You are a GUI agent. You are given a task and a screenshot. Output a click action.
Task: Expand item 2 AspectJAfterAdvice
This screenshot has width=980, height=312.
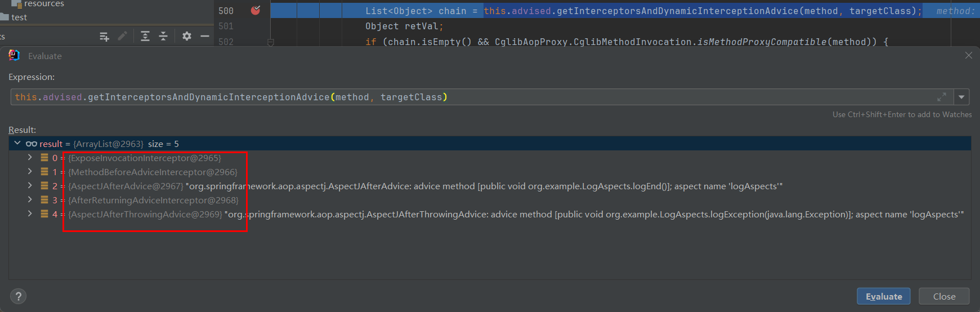(30, 186)
